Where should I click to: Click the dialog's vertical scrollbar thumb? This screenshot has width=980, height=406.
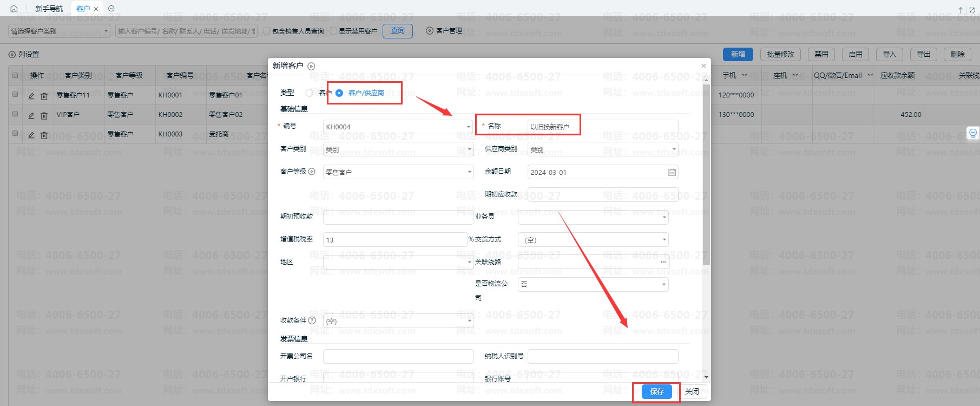[706, 173]
